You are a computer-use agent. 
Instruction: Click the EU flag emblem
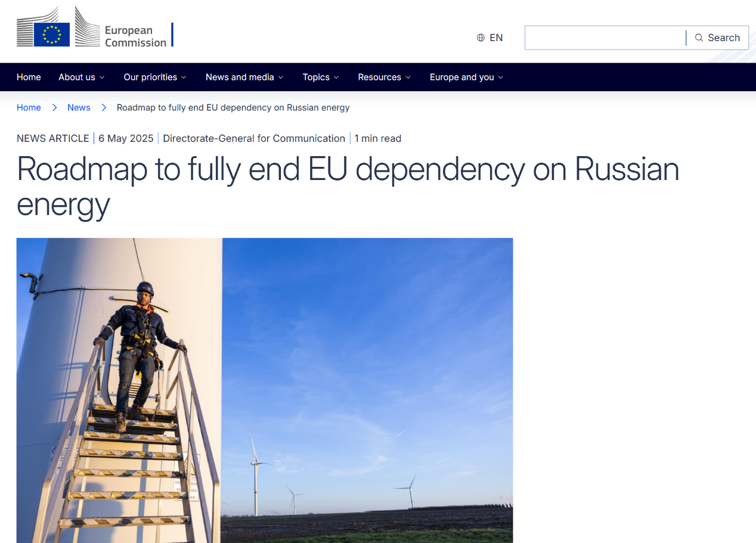(52, 34)
